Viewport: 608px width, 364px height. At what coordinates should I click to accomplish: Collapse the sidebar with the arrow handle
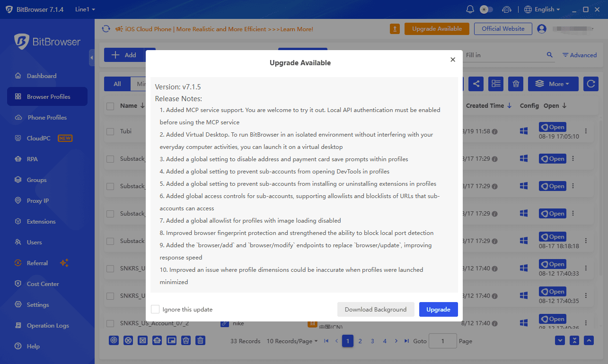coord(91,57)
